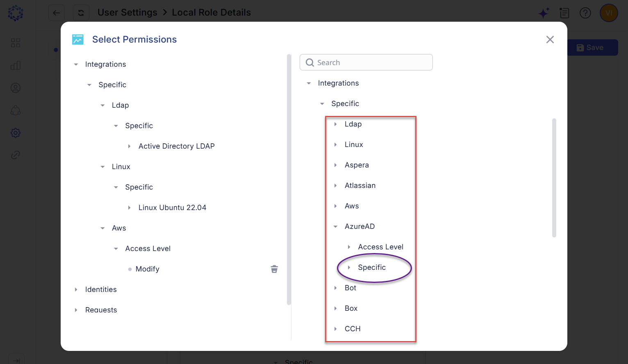628x364 pixels.
Task: Open the task list icon in header
Action: tap(564, 13)
